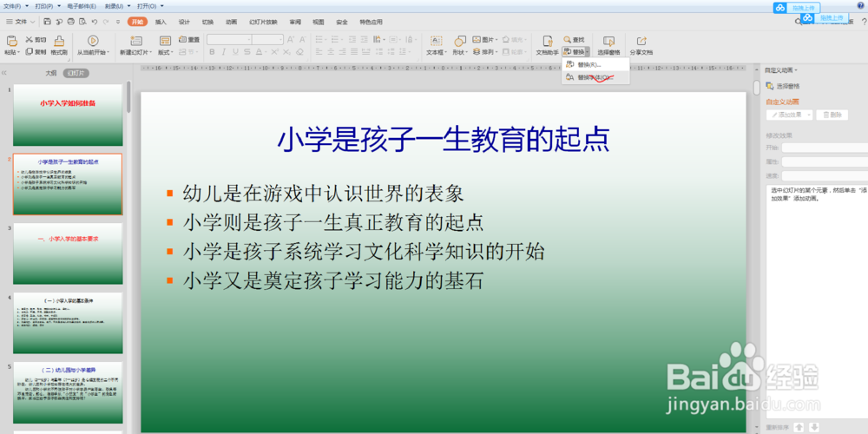Select slide 3 thumbnail 小学入学的基本要求
The width and height of the screenshot is (868, 434).
pyautogui.click(x=68, y=253)
